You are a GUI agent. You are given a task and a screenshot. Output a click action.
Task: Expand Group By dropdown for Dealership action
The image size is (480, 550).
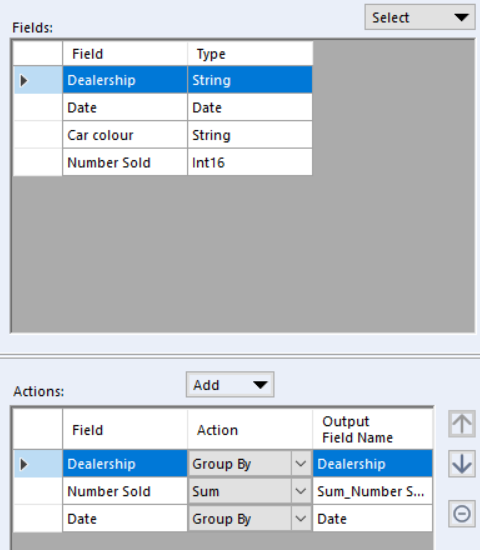[301, 464]
